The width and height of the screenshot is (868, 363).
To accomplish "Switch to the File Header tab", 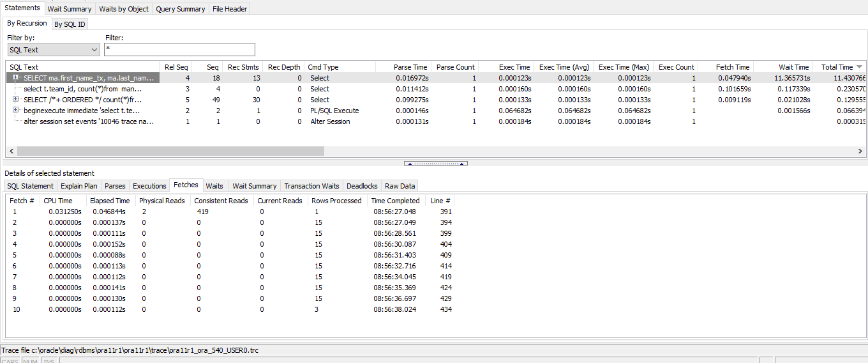I will coord(230,9).
